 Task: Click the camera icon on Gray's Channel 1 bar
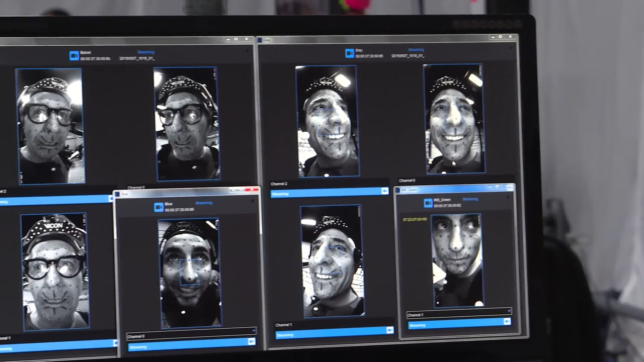[x=389, y=330]
